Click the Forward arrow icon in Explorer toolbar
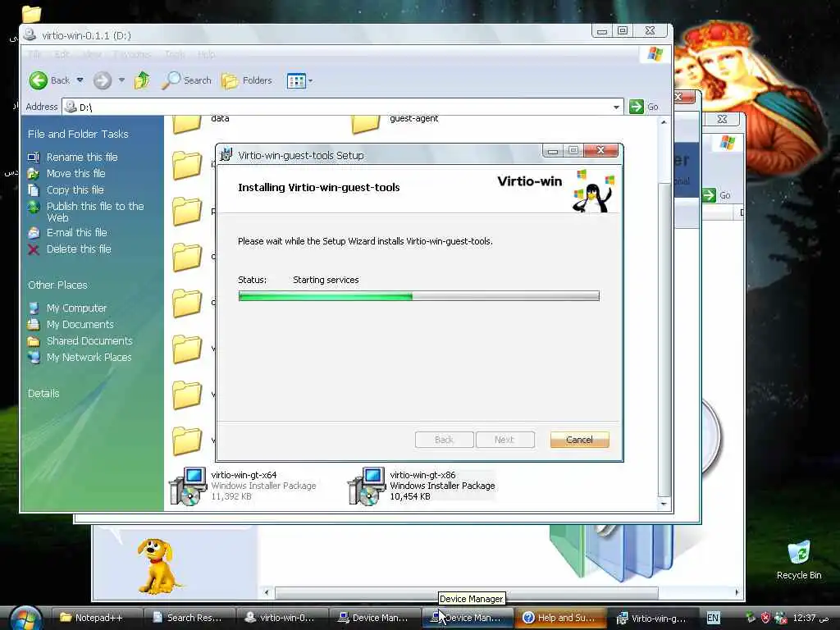Screen dimensions: 840x630 [x=103, y=80]
